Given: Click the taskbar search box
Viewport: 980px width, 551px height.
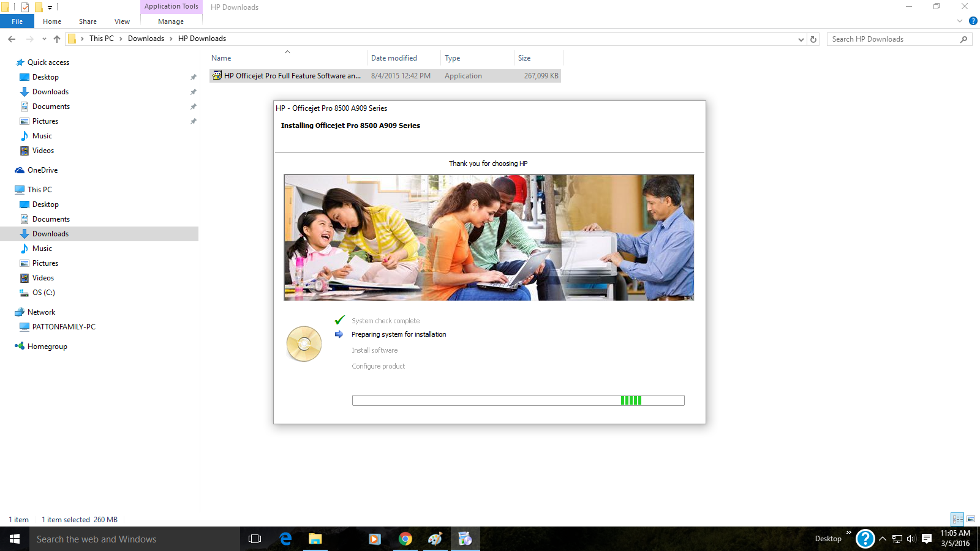Looking at the screenshot, I should click(135, 539).
